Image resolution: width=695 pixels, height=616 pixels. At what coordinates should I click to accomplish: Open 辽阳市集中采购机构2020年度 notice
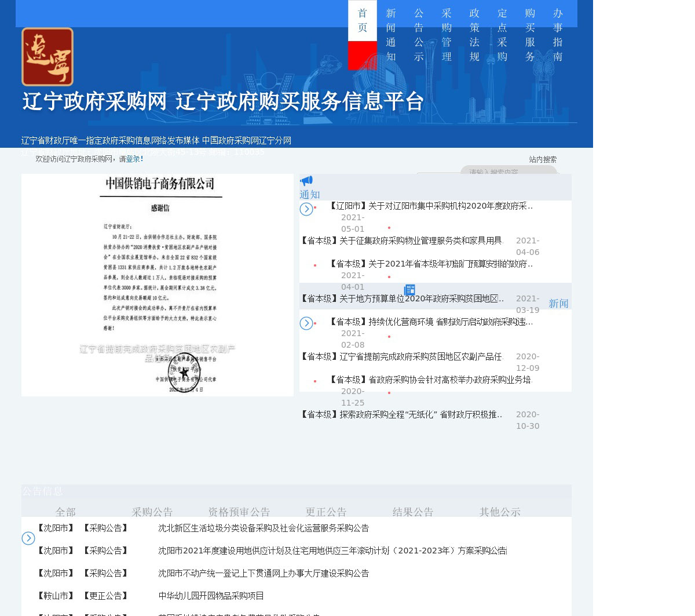point(430,206)
